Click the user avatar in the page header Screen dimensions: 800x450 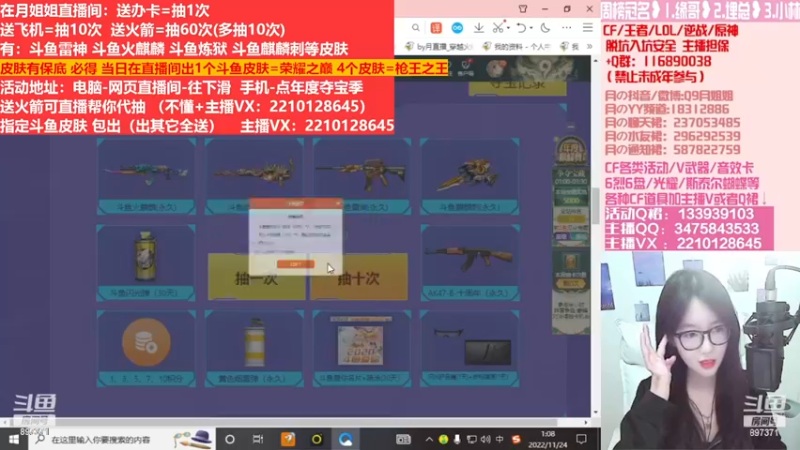point(496,68)
